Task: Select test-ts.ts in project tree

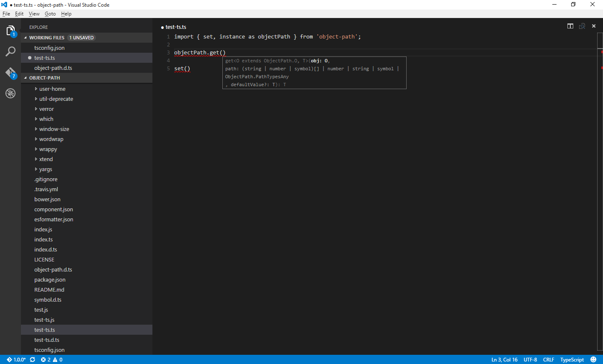Action: pos(87,330)
